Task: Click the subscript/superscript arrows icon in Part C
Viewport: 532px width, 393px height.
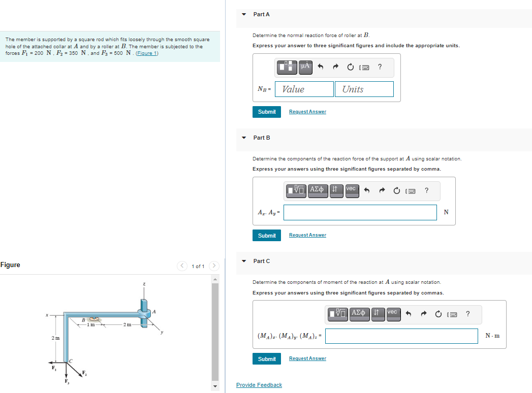Action: (x=376, y=314)
